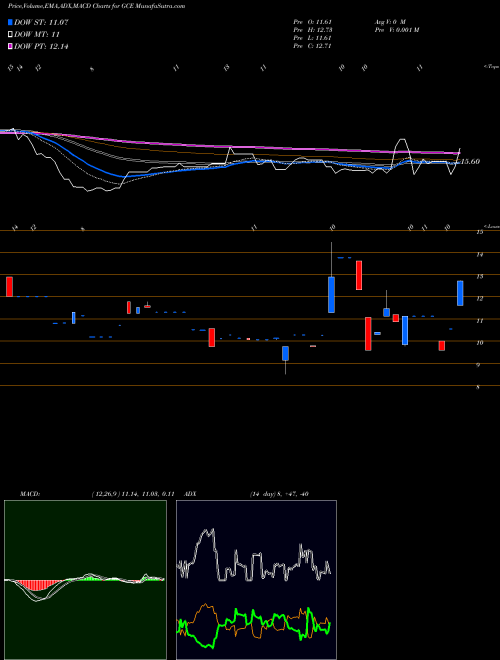
Task: Click the 'Pre C: 12.71' value
Action: tap(314, 46)
